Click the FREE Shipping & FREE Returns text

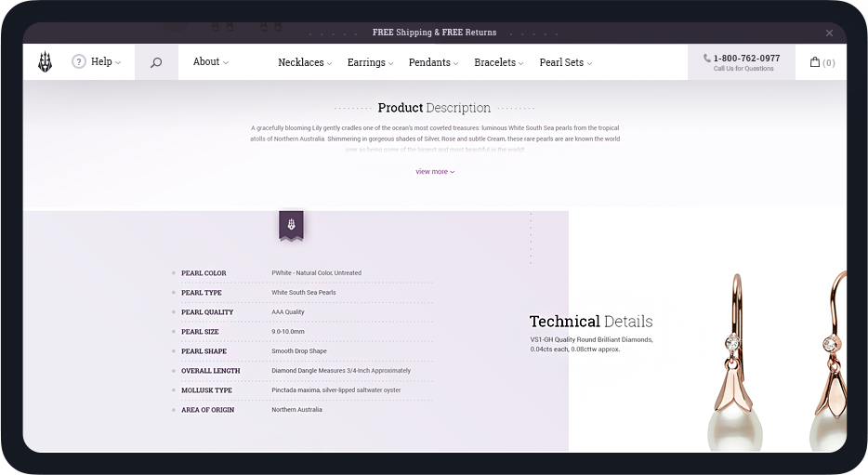click(434, 33)
